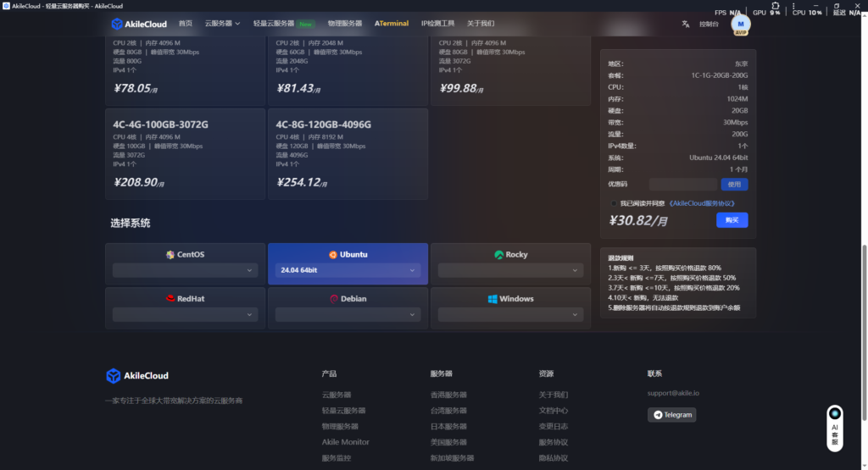Click the 优惠码 coupon code input field
The image size is (868, 470).
(x=683, y=185)
